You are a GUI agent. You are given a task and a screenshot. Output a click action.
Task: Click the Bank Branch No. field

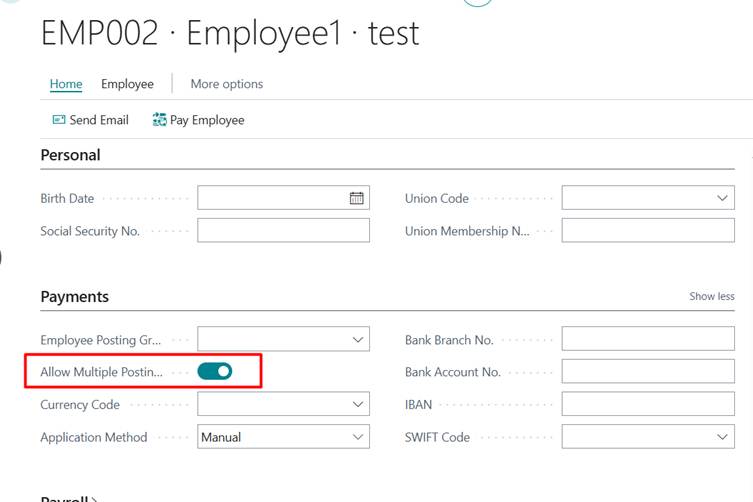coord(648,339)
